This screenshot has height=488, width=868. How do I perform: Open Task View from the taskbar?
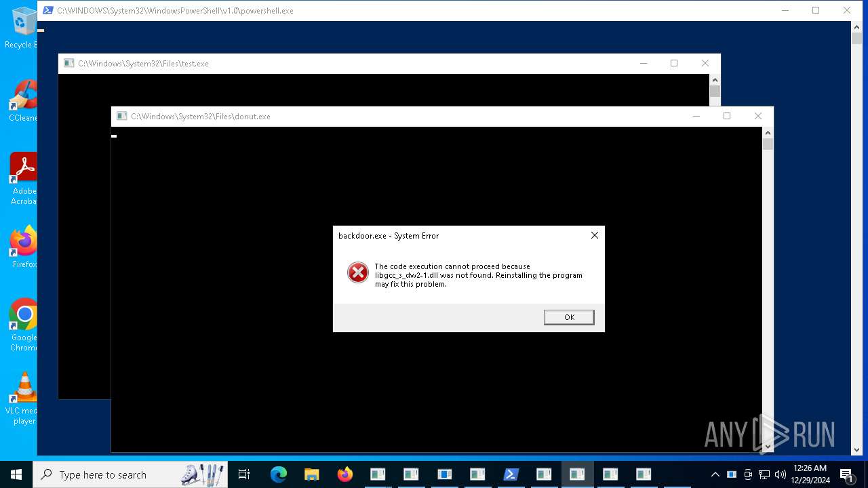(244, 474)
